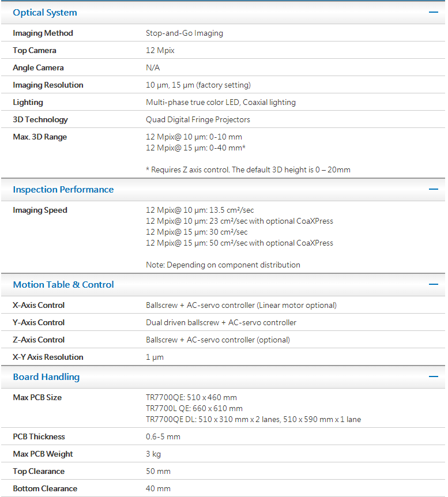Click the X-Axis Control row label

click(39, 306)
